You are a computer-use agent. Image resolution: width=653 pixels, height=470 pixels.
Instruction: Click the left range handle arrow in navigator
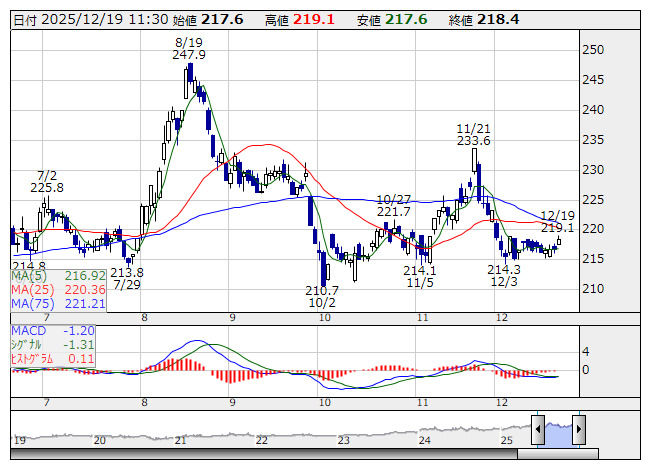(538, 430)
